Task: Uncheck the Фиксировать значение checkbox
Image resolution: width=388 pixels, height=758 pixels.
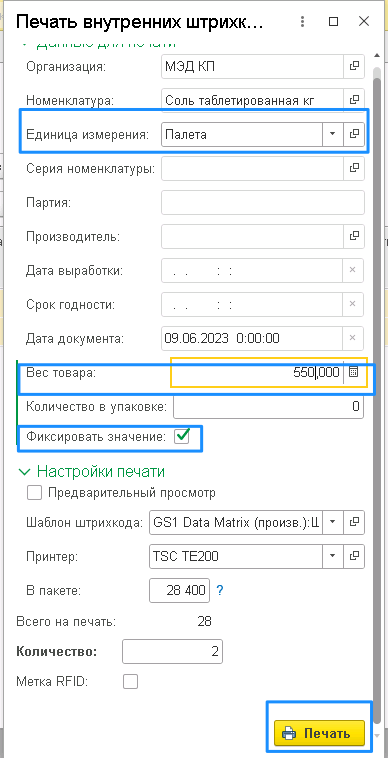Action: [x=182, y=437]
